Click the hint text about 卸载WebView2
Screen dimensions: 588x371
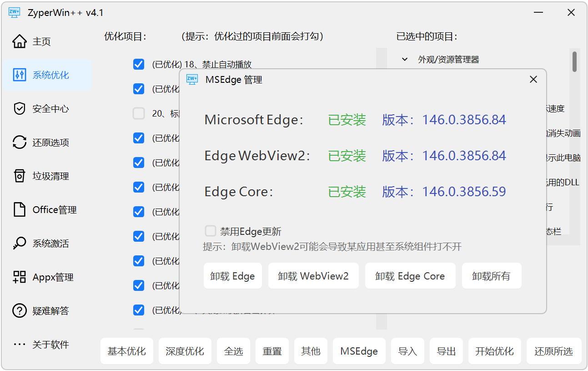click(332, 247)
